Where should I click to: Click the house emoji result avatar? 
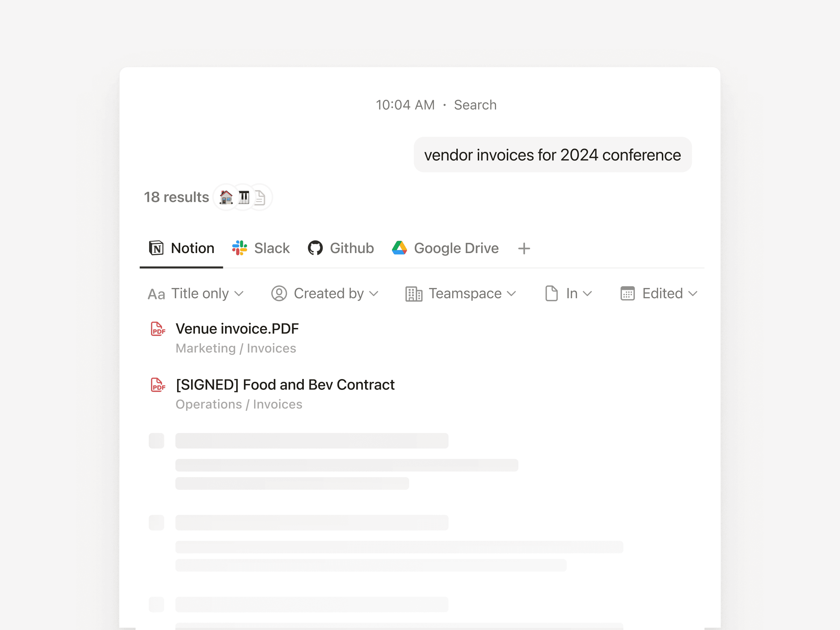coord(226,197)
